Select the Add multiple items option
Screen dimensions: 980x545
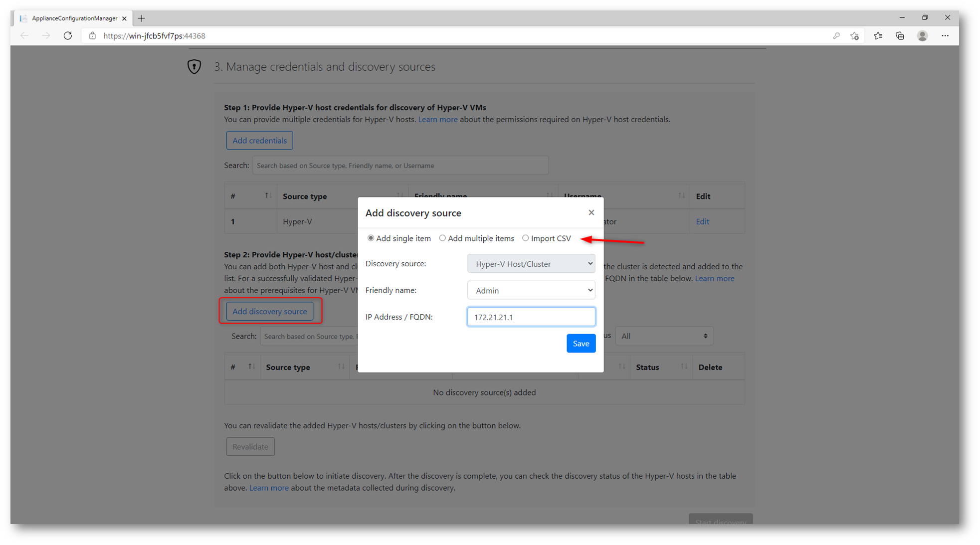(x=442, y=238)
